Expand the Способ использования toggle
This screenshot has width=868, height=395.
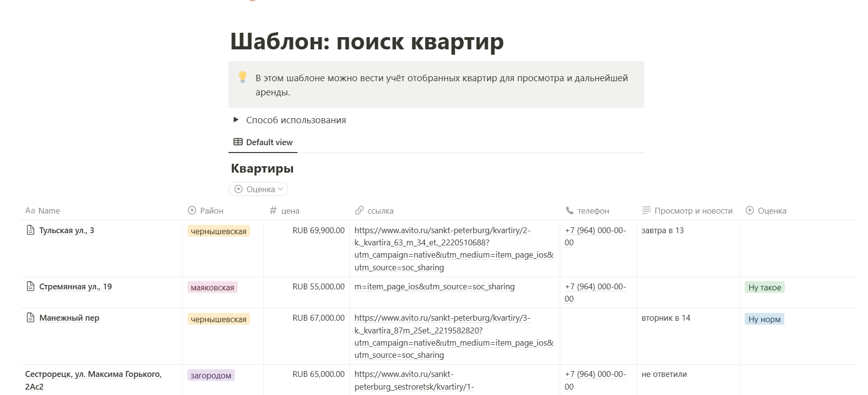[236, 119]
